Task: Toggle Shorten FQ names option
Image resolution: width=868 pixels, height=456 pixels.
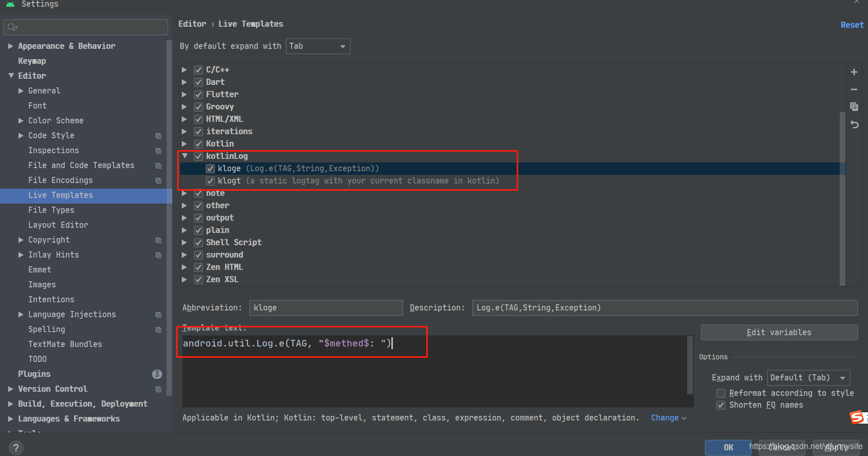Action: pos(721,405)
